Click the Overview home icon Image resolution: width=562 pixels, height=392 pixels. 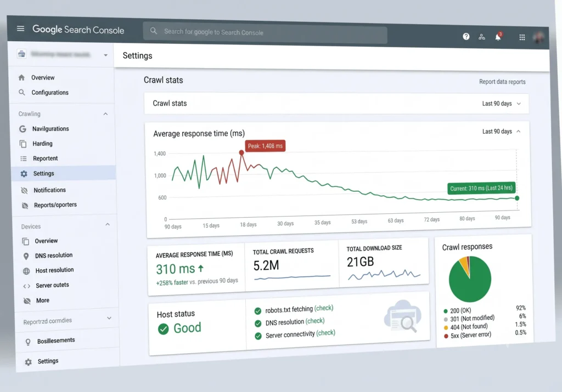[x=21, y=77]
